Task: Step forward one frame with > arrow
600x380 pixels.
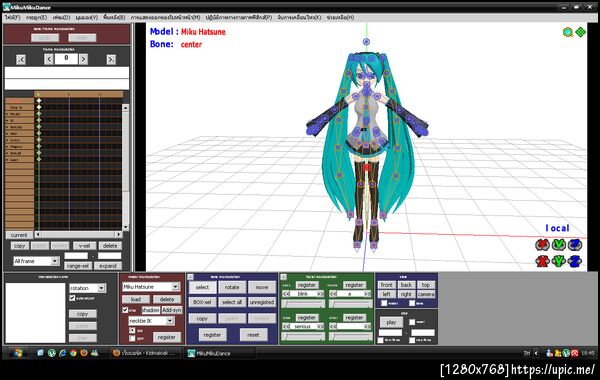Action: pyautogui.click(x=83, y=59)
